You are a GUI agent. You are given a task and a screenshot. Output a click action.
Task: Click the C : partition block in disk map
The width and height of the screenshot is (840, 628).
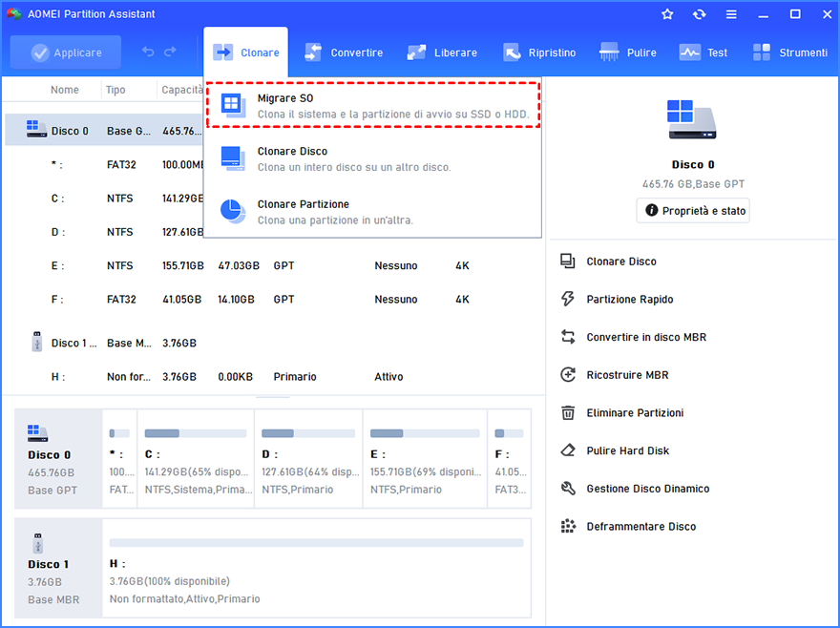[196, 459]
